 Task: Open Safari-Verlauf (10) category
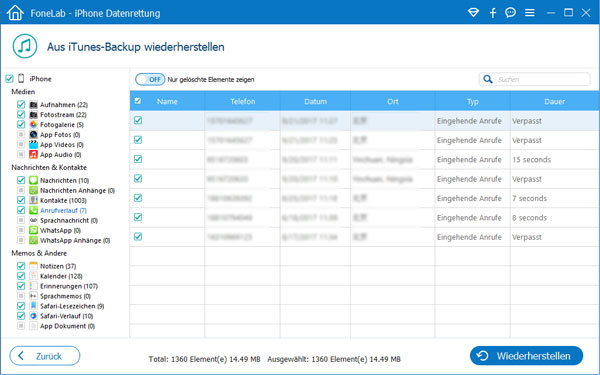tap(67, 316)
